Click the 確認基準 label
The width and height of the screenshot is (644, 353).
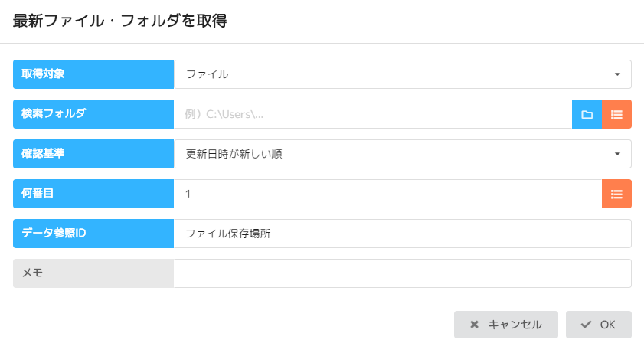click(x=93, y=154)
